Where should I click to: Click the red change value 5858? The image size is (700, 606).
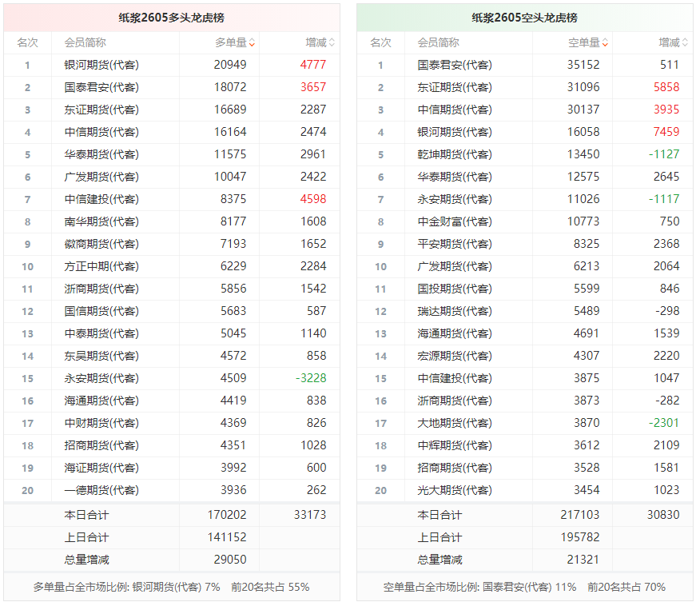(666, 87)
